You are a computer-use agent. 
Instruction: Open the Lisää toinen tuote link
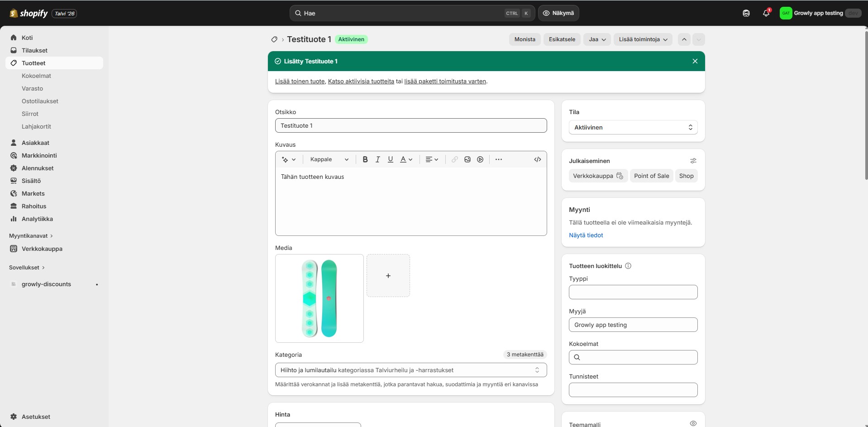pyautogui.click(x=299, y=81)
